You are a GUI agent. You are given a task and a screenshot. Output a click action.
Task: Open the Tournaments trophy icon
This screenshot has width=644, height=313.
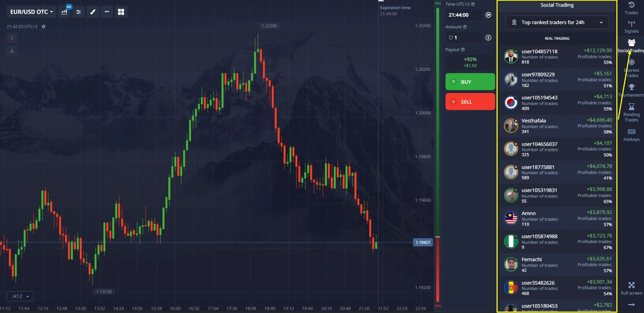[631, 90]
